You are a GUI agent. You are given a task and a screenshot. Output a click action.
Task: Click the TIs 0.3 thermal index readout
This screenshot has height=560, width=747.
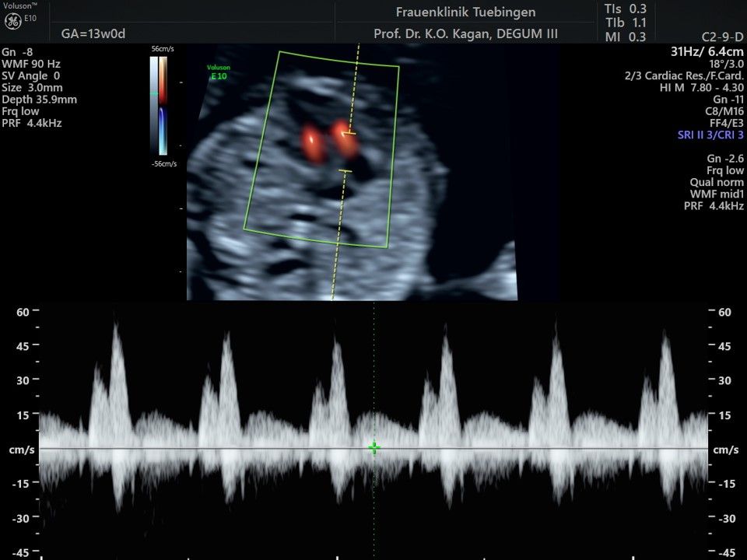[x=625, y=9]
